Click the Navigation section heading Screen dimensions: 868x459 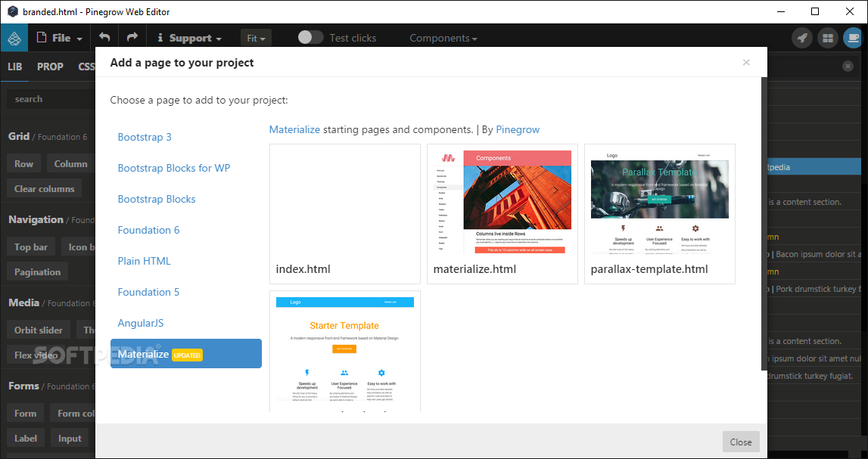36,219
